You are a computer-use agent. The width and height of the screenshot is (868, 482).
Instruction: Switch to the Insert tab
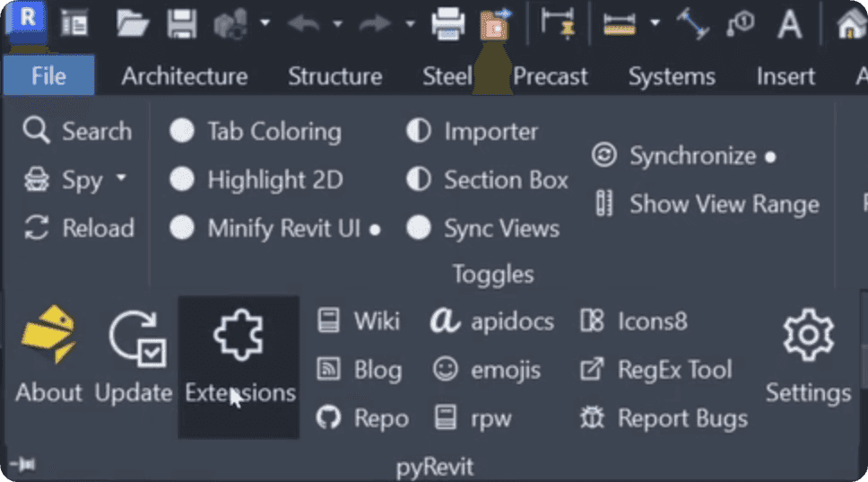point(786,76)
